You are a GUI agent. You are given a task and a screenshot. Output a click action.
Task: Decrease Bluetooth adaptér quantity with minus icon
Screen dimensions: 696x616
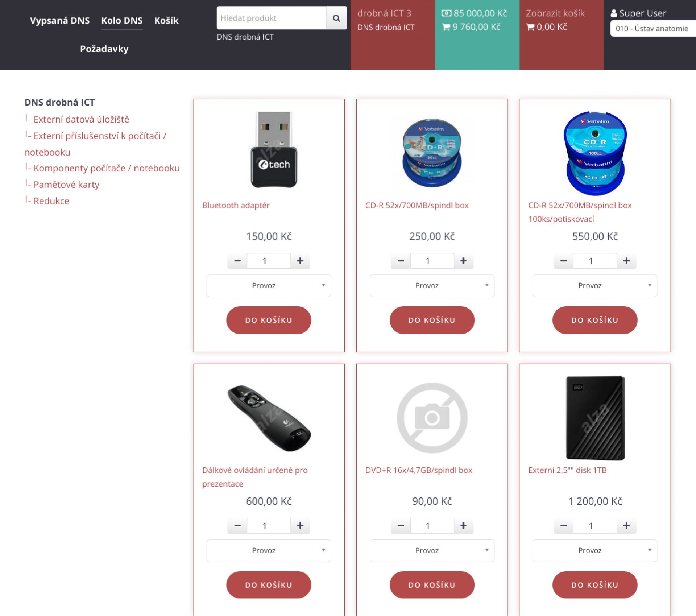pyautogui.click(x=237, y=261)
